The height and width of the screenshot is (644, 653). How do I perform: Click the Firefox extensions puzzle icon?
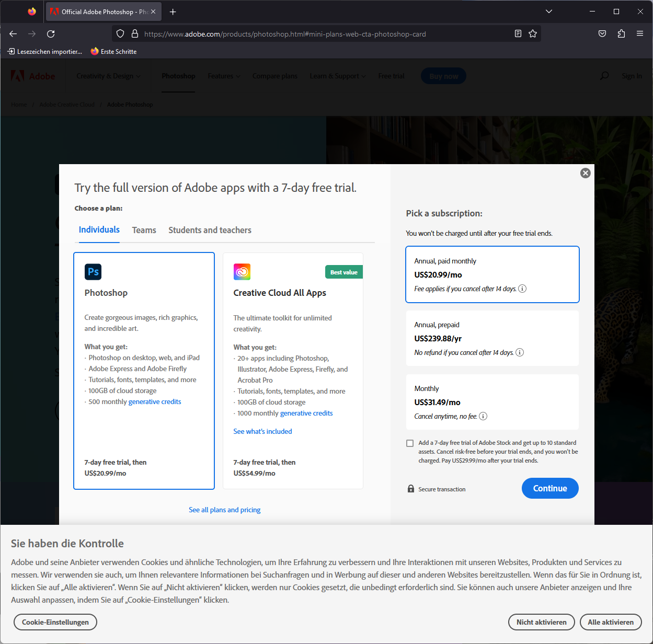(621, 33)
